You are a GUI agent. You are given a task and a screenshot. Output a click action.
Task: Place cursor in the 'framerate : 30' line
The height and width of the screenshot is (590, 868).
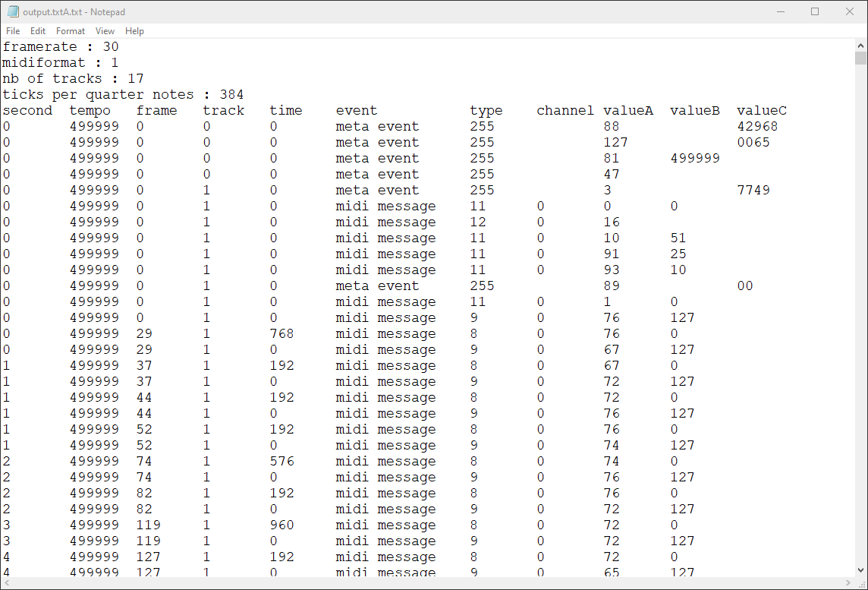pyautogui.click(x=61, y=46)
